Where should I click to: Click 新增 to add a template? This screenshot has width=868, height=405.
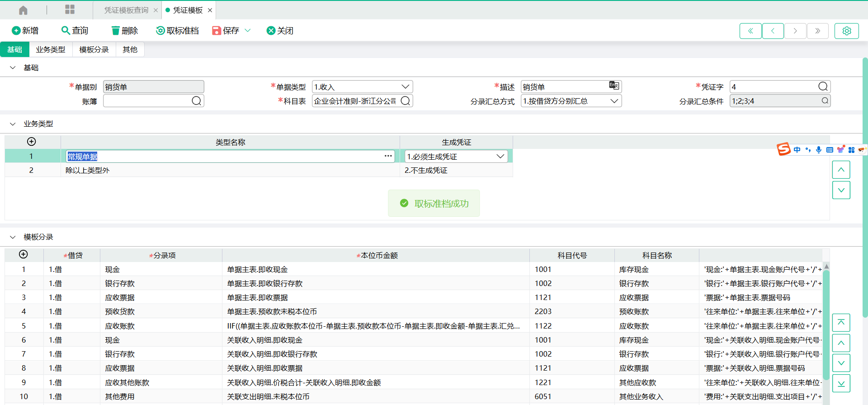pyautogui.click(x=25, y=30)
